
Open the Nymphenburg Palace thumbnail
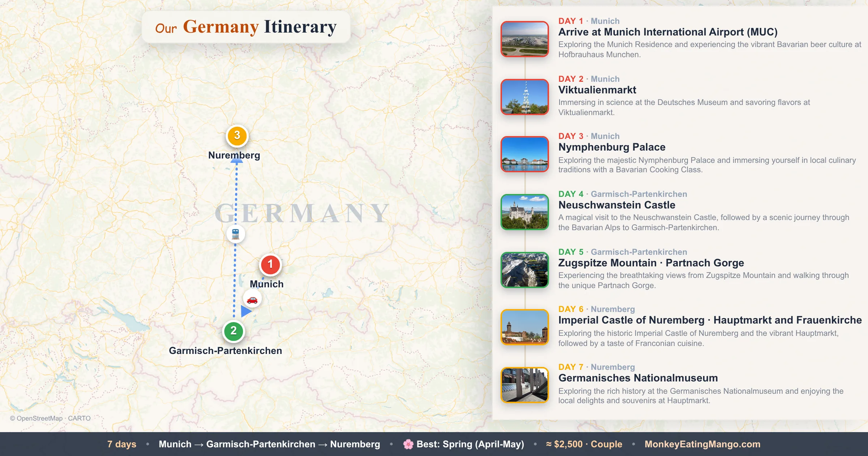[x=524, y=154]
